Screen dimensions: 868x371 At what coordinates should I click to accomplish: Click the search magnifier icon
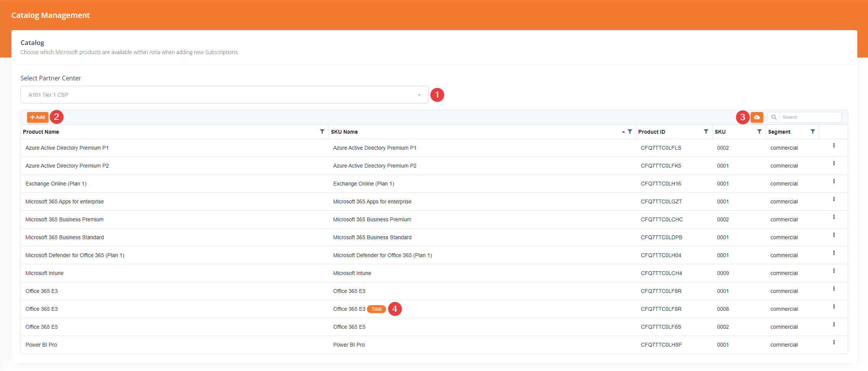coord(774,117)
